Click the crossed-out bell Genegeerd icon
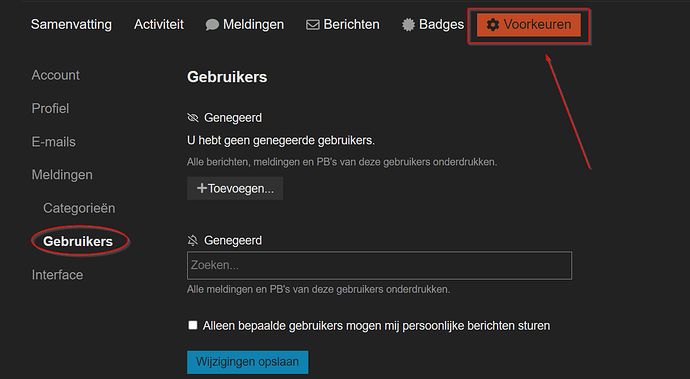This screenshot has width=690, height=379. 193,240
